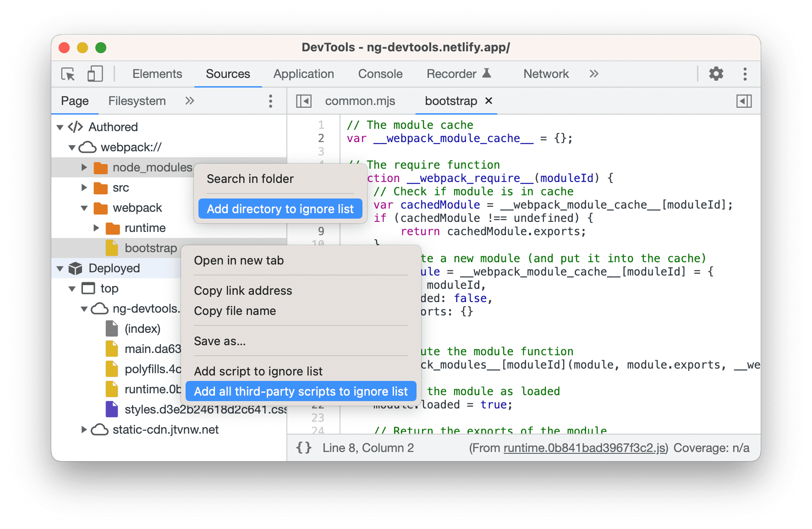This screenshot has width=812, height=529.
Task: Collapse the Authored section
Action: 60,127
